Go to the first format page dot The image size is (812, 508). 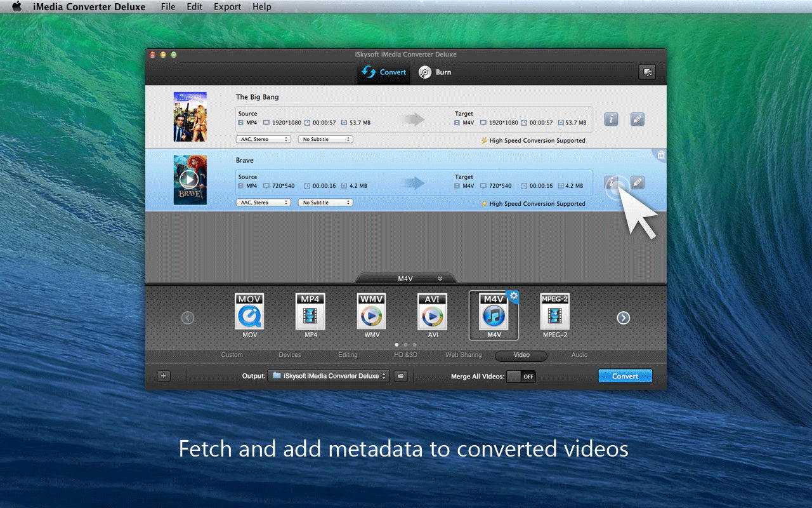pos(397,345)
